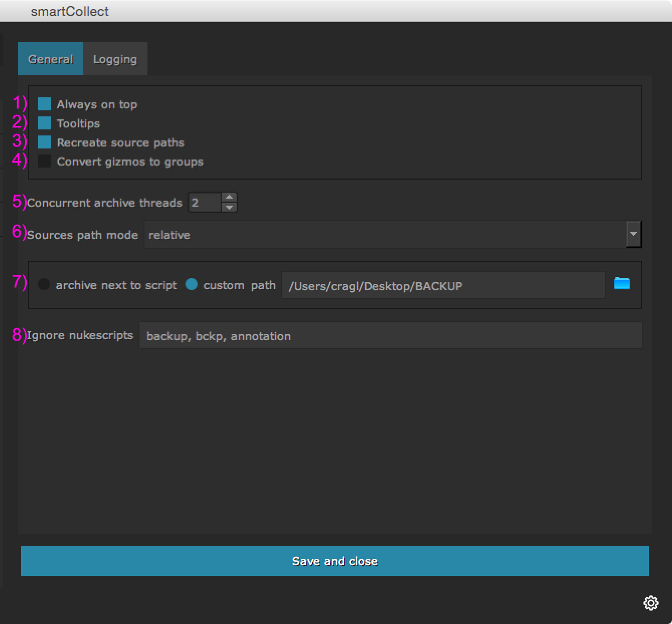Choose the custom path radio option
The width and height of the screenshot is (672, 624).
(x=192, y=284)
